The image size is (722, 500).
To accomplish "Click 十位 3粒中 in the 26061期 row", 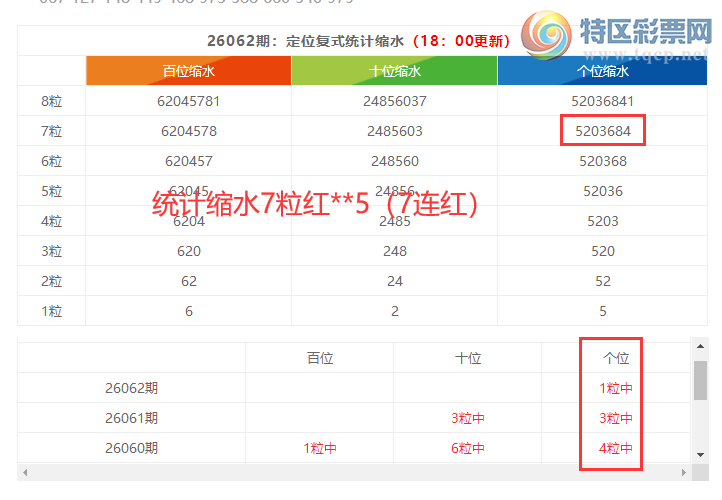I will [468, 418].
